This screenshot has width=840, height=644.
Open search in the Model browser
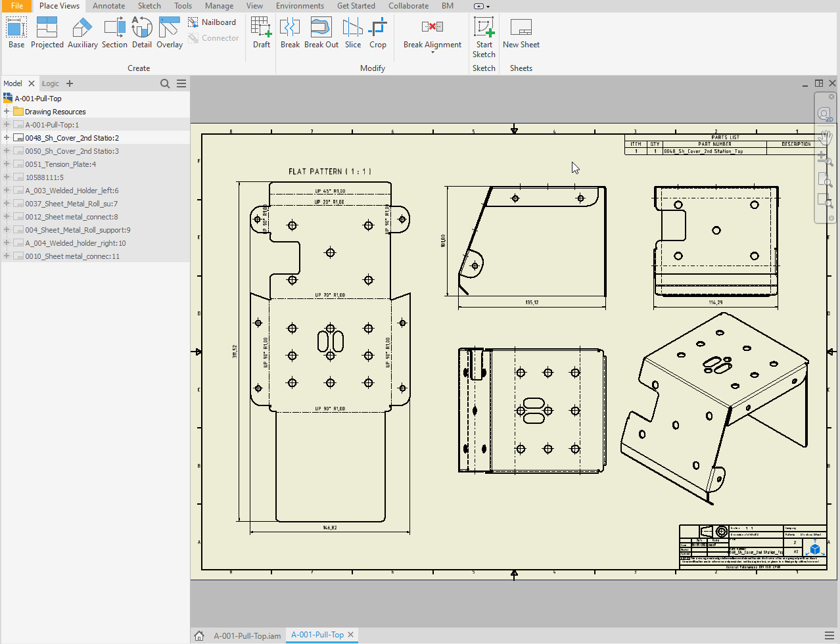[x=165, y=83]
